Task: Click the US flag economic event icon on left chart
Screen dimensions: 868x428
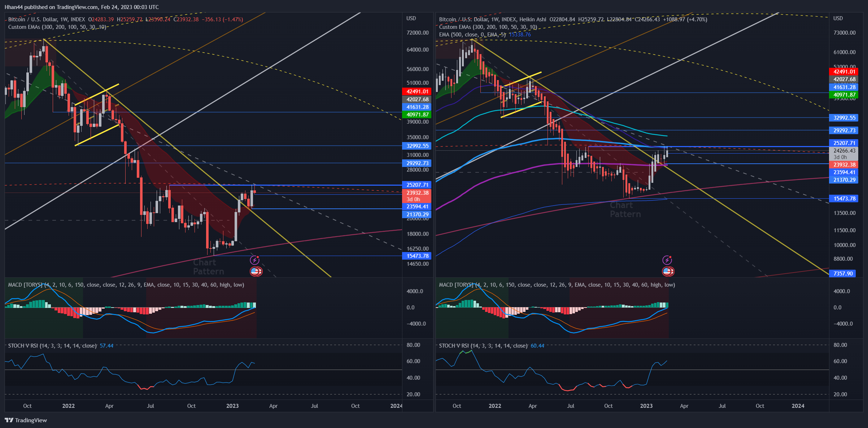Action: [256, 271]
